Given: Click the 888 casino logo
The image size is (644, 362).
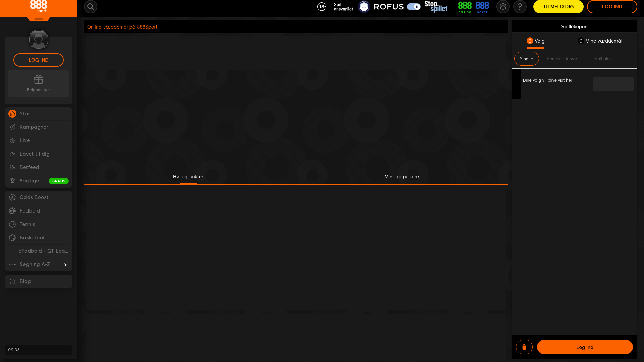Looking at the screenshot, I should [465, 7].
